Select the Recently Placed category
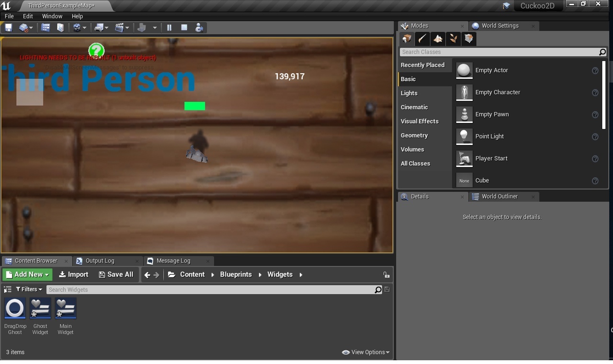Screen dimensions: 613x364 point(423,65)
